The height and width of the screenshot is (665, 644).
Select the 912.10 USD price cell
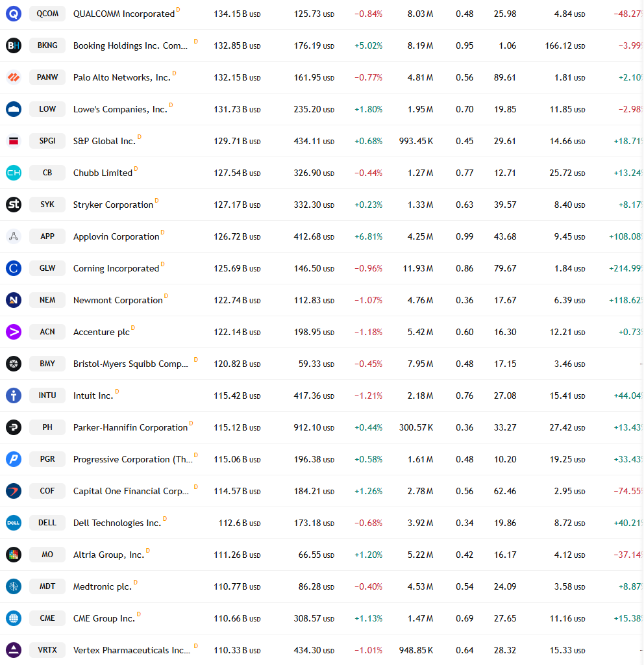[x=314, y=427]
